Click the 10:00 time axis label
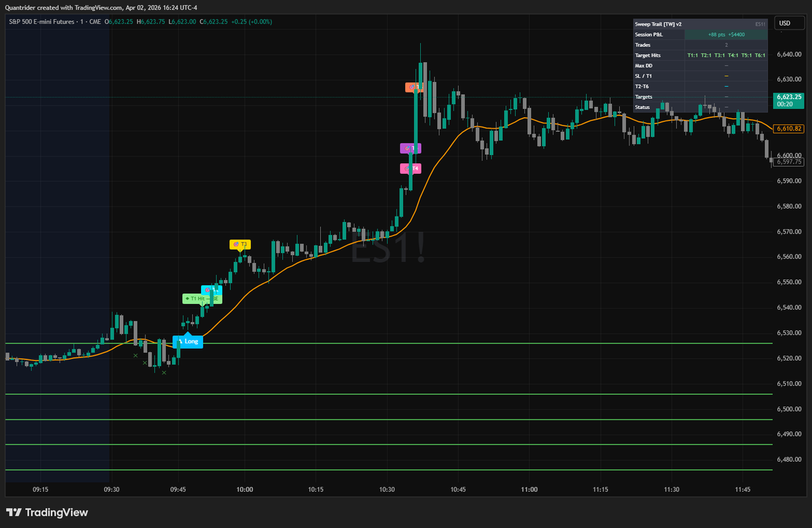The image size is (812, 528). [x=244, y=489]
